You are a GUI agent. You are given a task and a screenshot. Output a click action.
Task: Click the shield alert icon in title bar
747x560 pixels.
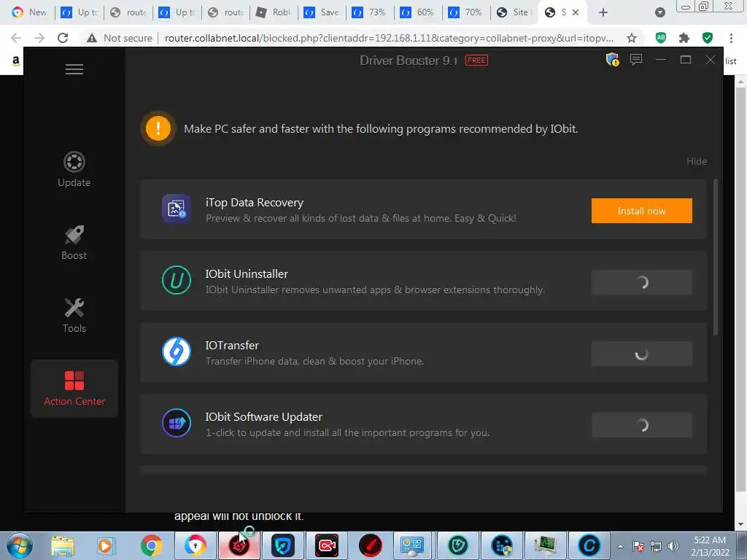click(x=612, y=60)
